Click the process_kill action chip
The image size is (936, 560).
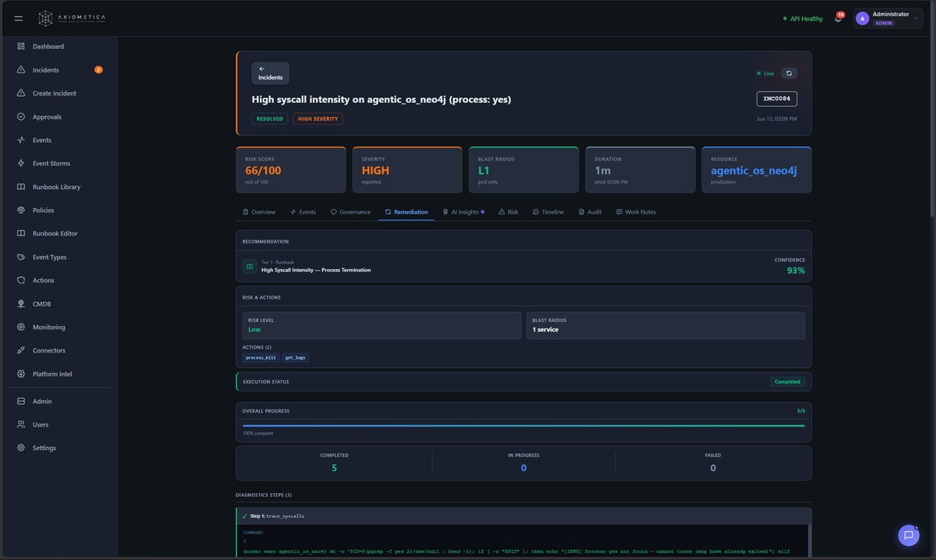click(261, 358)
